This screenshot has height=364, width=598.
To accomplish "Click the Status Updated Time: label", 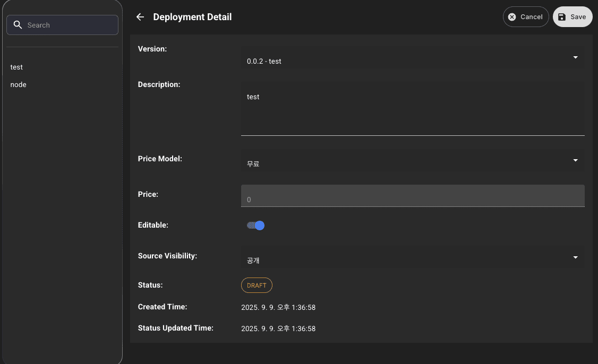I will point(175,328).
